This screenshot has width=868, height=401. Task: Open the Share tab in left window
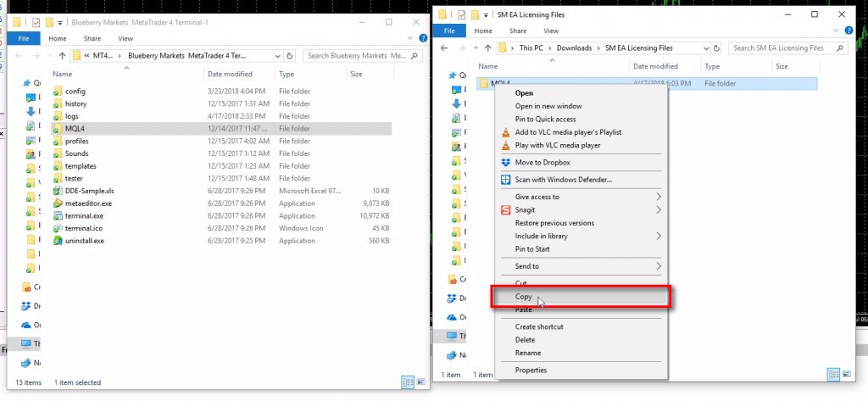tap(92, 38)
